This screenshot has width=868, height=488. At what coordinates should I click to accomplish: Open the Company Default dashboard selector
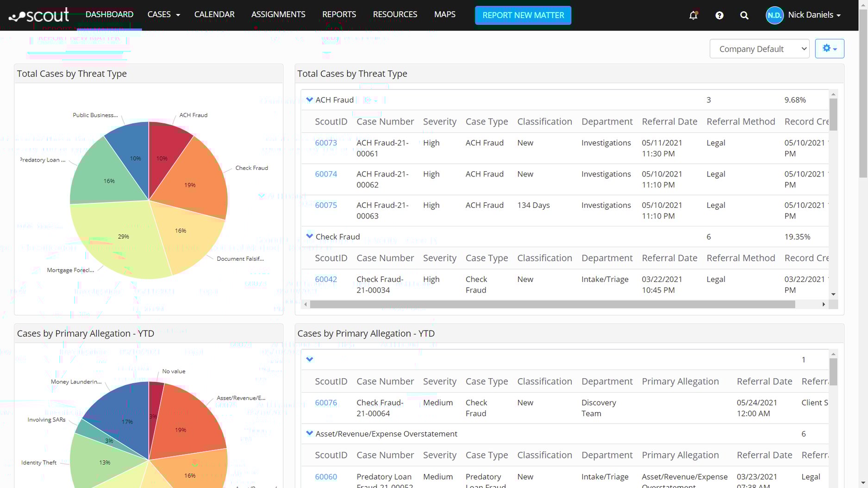759,49
